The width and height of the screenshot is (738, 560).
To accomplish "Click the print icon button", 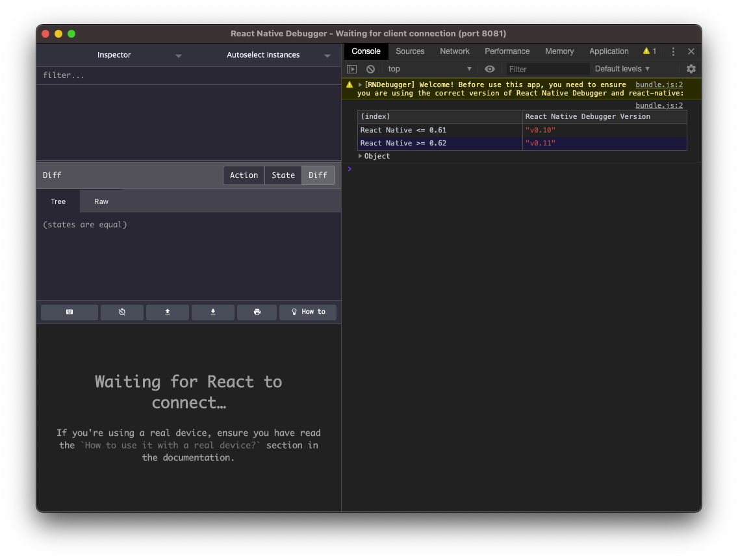I will 257,312.
